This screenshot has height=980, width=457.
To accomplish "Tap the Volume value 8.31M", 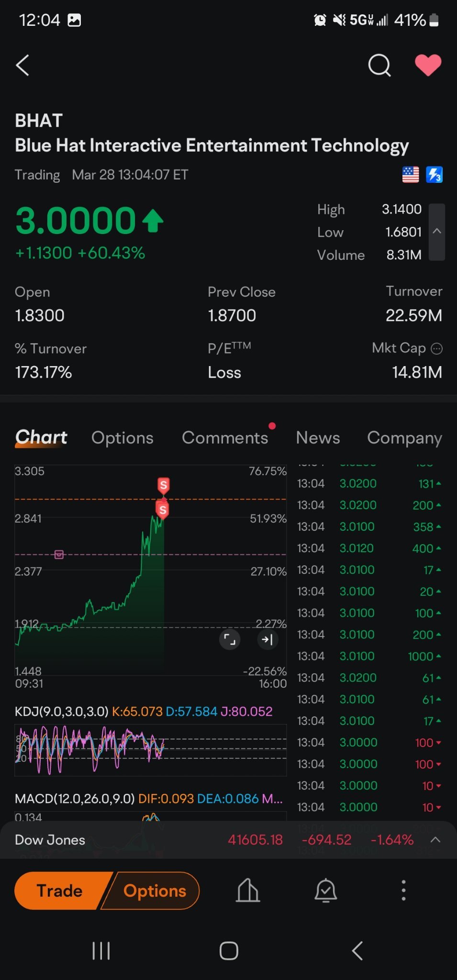I will [x=404, y=255].
